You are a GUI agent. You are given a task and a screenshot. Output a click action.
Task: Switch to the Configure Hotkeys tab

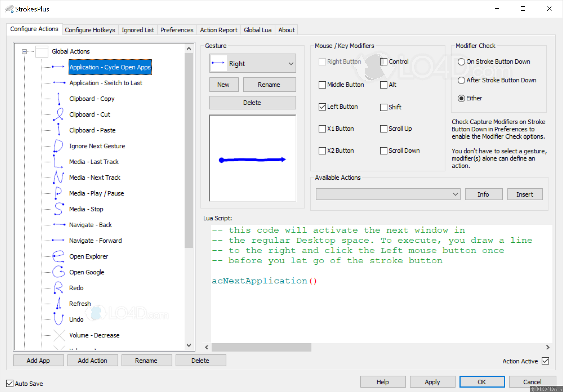[x=90, y=30]
